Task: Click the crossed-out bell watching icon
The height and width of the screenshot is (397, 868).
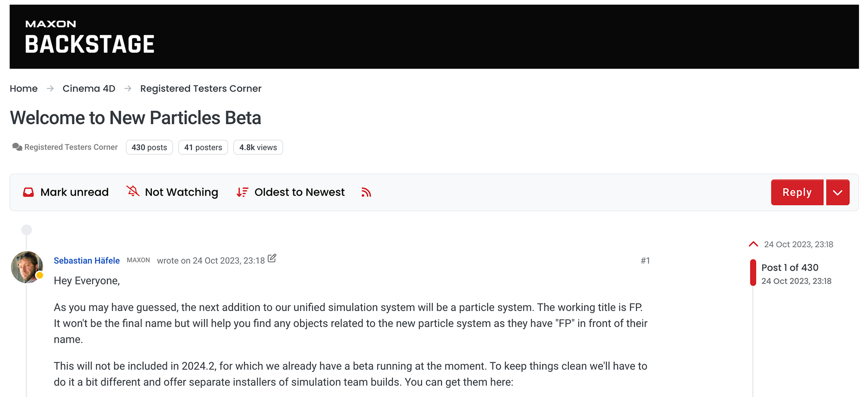Action: pos(133,191)
